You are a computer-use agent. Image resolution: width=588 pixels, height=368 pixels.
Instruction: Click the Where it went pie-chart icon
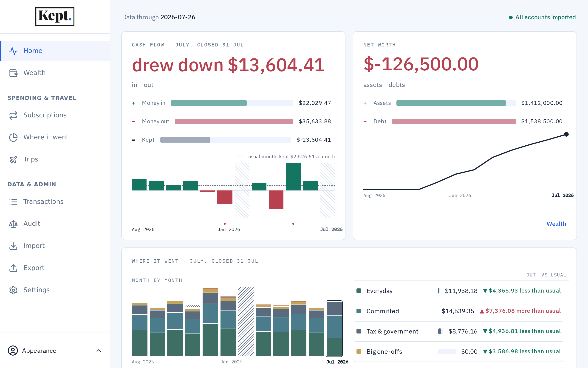(13, 138)
